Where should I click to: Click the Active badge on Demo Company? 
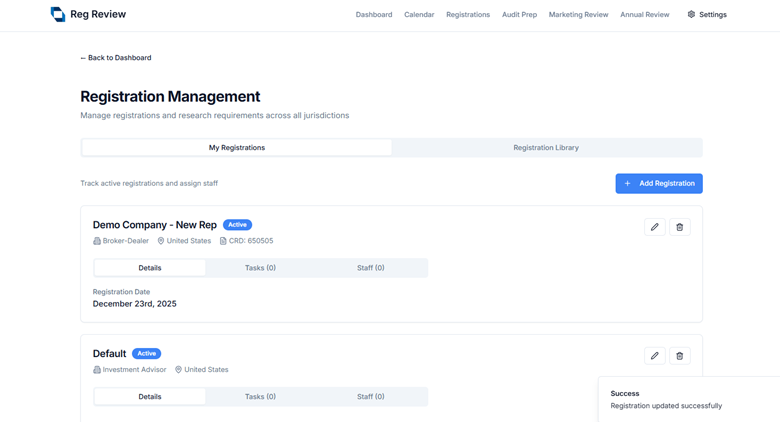click(x=237, y=225)
